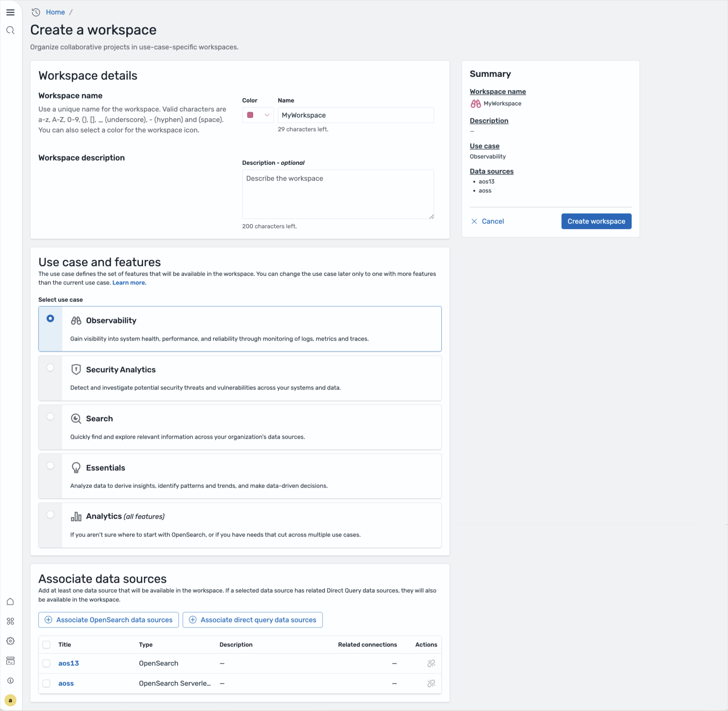The image size is (728, 711).
Task: Open the aos13 data source link
Action: click(68, 663)
